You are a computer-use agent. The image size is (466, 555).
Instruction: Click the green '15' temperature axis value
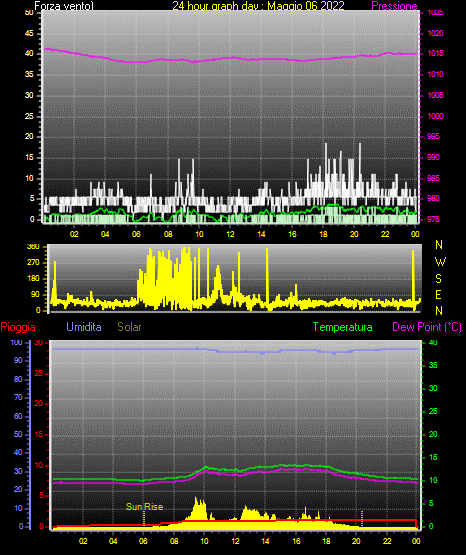[433, 457]
